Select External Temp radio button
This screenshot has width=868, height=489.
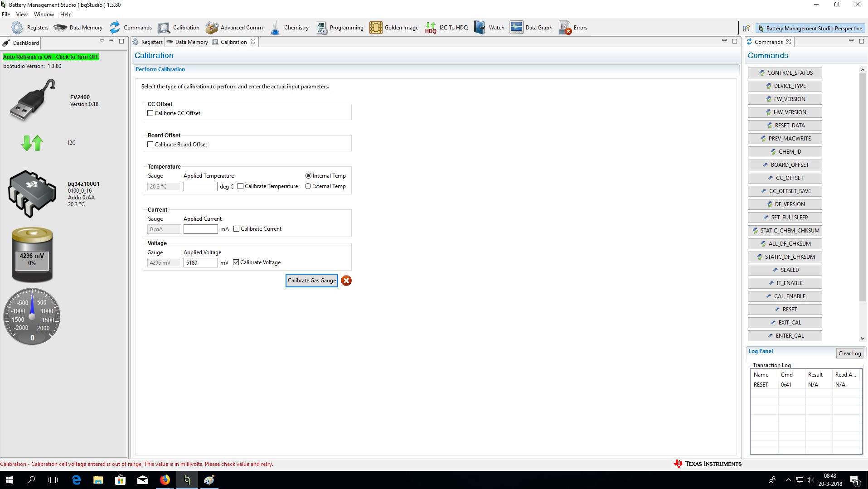coord(308,186)
